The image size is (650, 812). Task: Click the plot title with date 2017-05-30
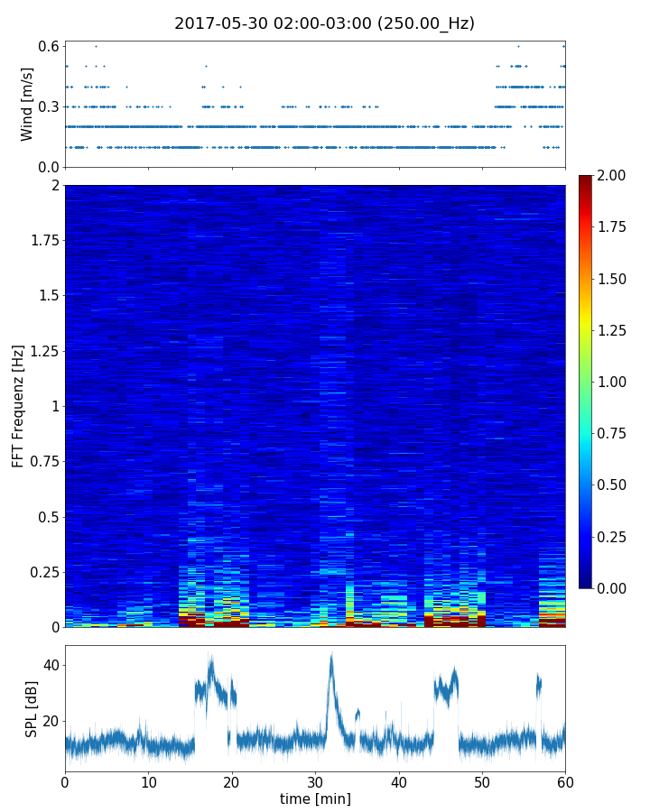pyautogui.click(x=324, y=23)
